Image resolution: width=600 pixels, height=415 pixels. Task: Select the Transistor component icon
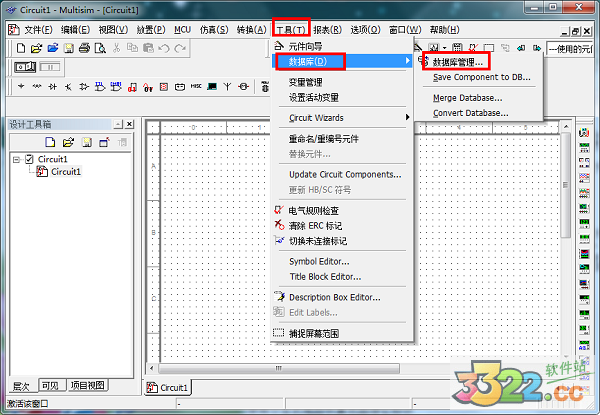(68, 87)
